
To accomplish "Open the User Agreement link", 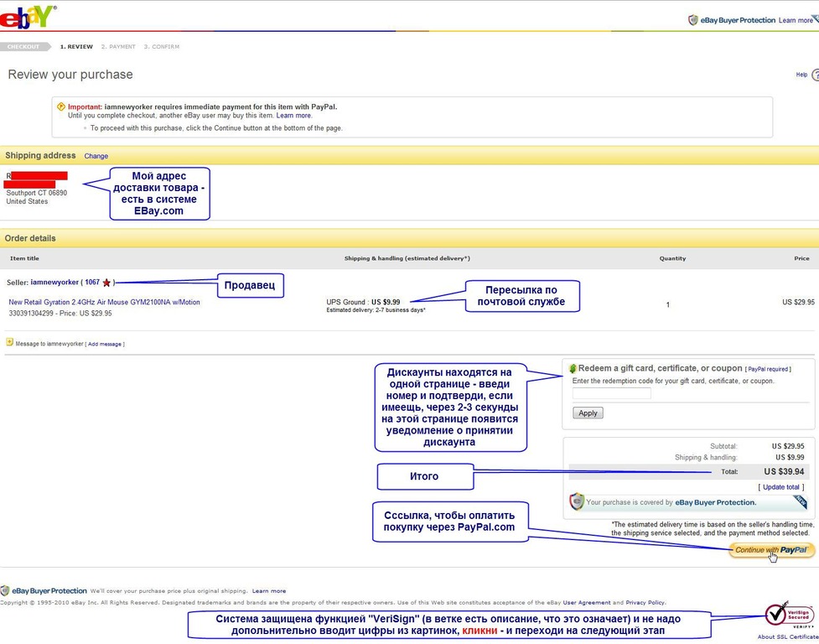I will [587, 602].
